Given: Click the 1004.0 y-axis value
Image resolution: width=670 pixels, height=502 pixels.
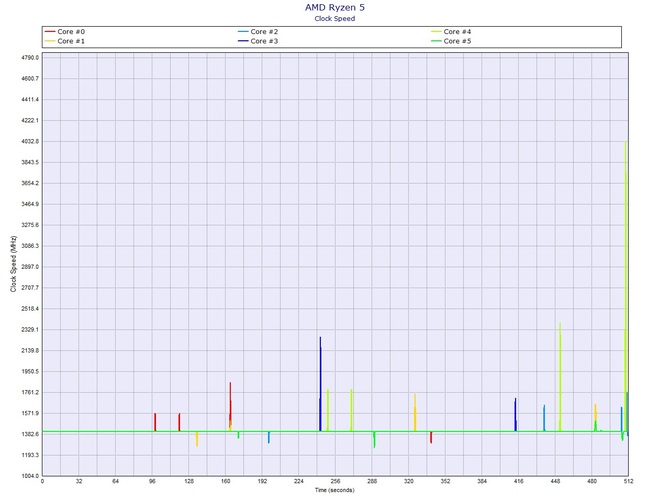Looking at the screenshot, I should coord(30,476).
